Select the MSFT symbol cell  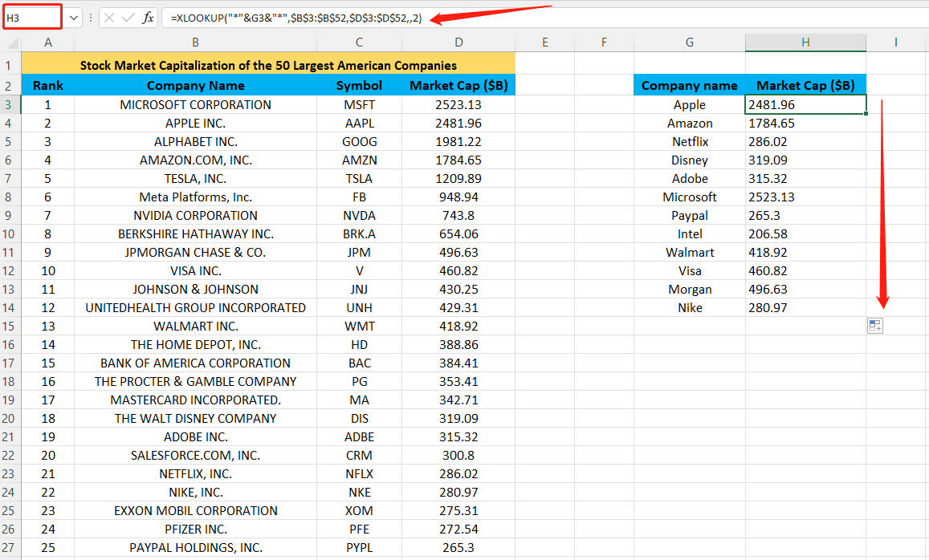tap(359, 104)
